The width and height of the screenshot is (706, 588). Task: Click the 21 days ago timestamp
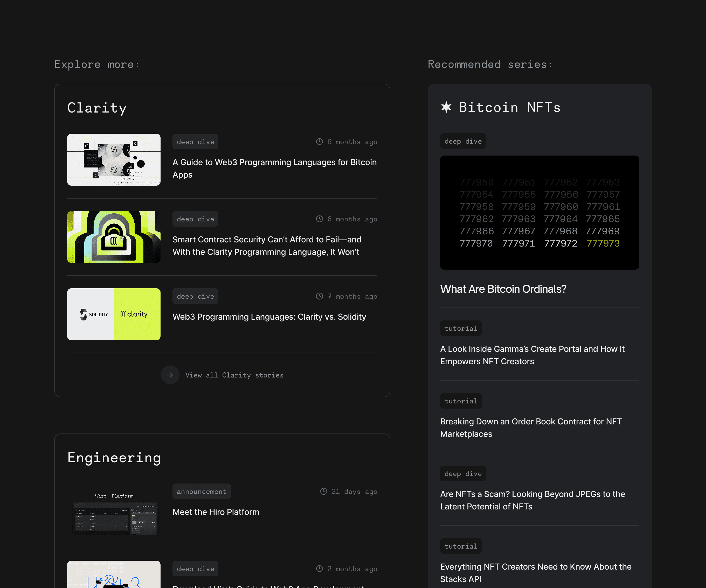[355, 492]
